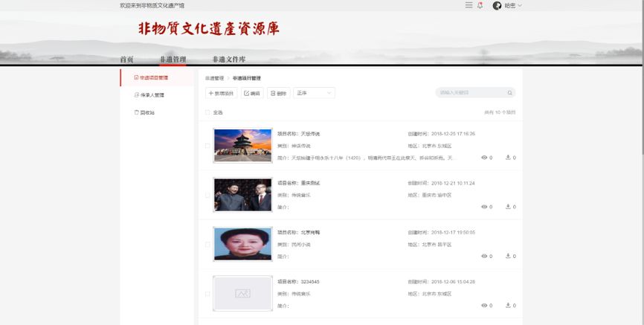Viewport: 644px width, 325px height.
Task: Open the notification bell icon
Action: (480, 5)
